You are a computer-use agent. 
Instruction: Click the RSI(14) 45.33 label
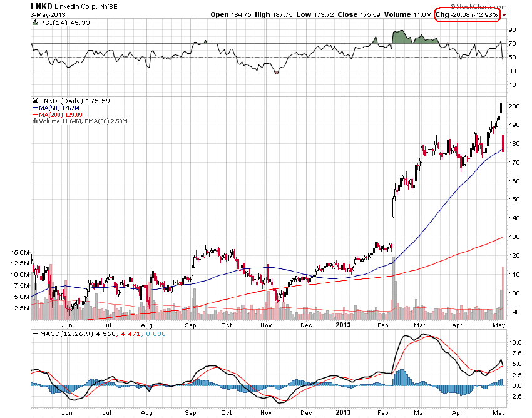coord(65,23)
